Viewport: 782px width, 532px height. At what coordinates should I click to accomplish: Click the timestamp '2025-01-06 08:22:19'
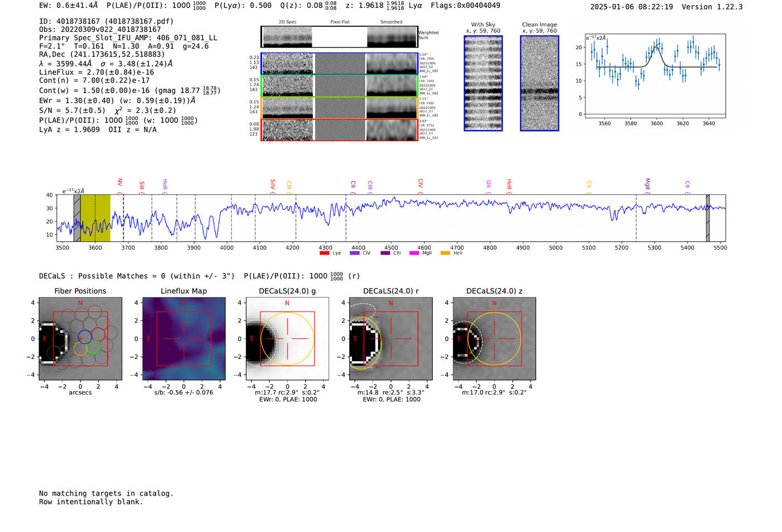point(632,7)
